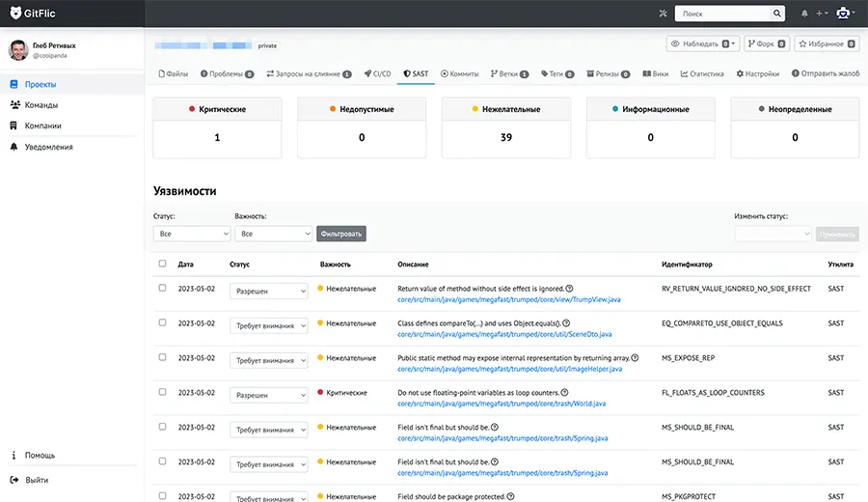Check the MS_PKGPROTECT row checkbox
868x502 pixels.
[162, 496]
